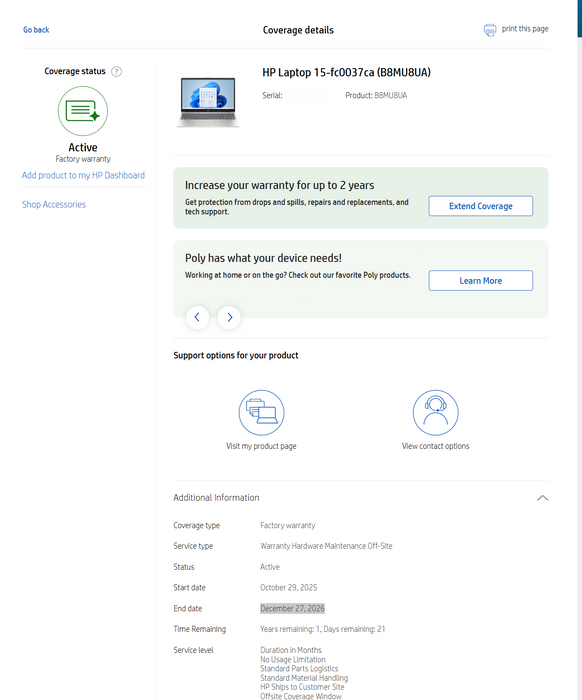582x700 pixels.
Task: Click the Warranty Hardware Maintenance Off-Site text
Action: tap(326, 546)
